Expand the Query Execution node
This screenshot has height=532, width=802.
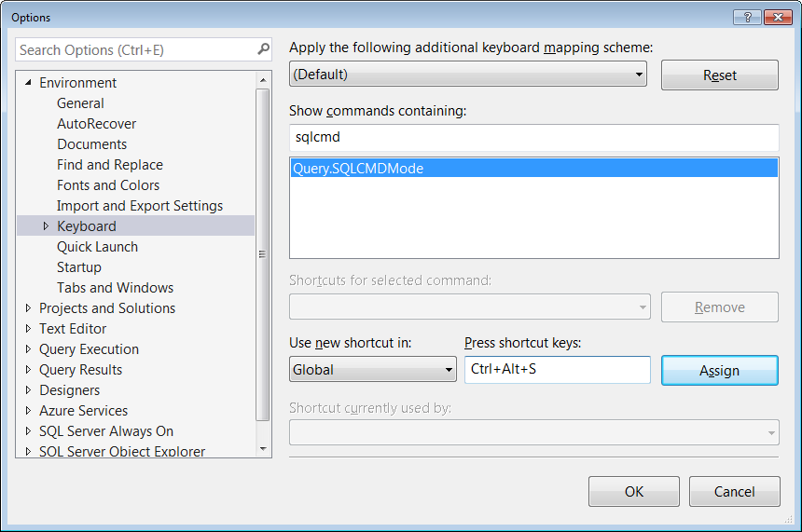click(28, 349)
